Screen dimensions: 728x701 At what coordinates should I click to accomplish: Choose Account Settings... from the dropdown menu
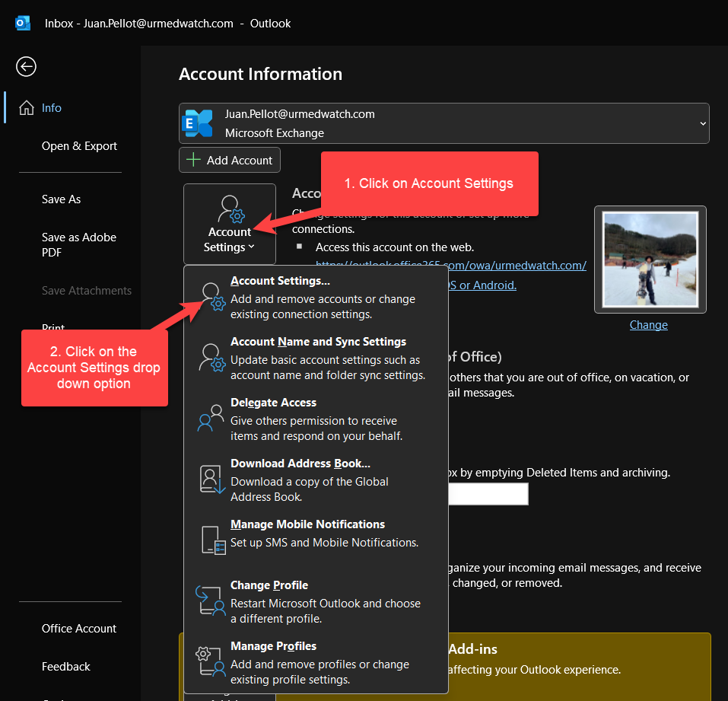pos(280,282)
